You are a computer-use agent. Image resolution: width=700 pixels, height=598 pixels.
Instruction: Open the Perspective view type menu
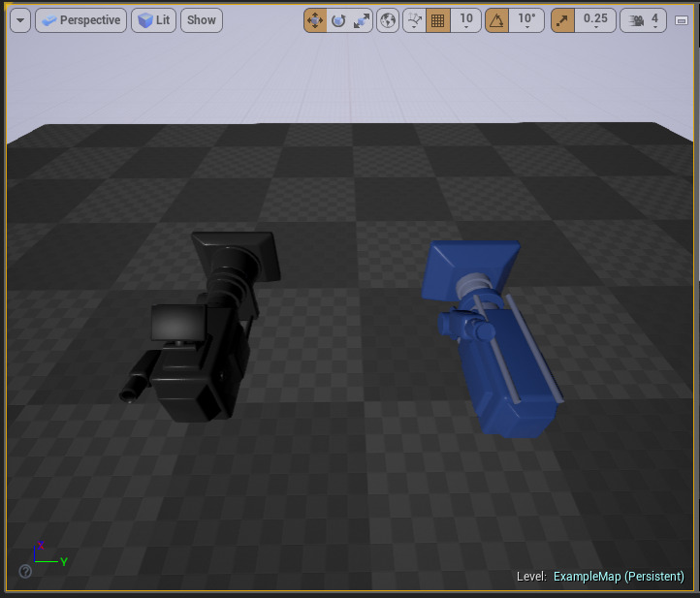pyautogui.click(x=81, y=20)
